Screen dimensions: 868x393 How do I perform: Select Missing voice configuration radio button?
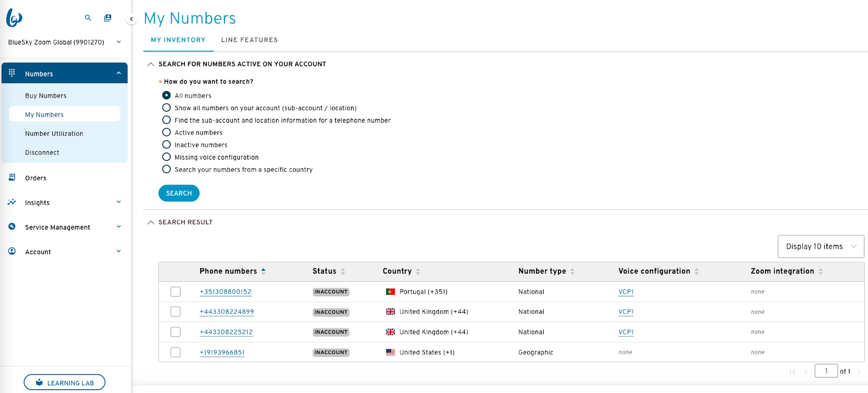(167, 157)
